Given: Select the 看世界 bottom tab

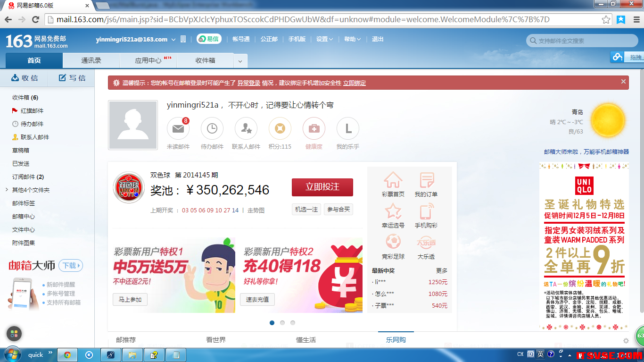Looking at the screenshot, I should [x=216, y=340].
